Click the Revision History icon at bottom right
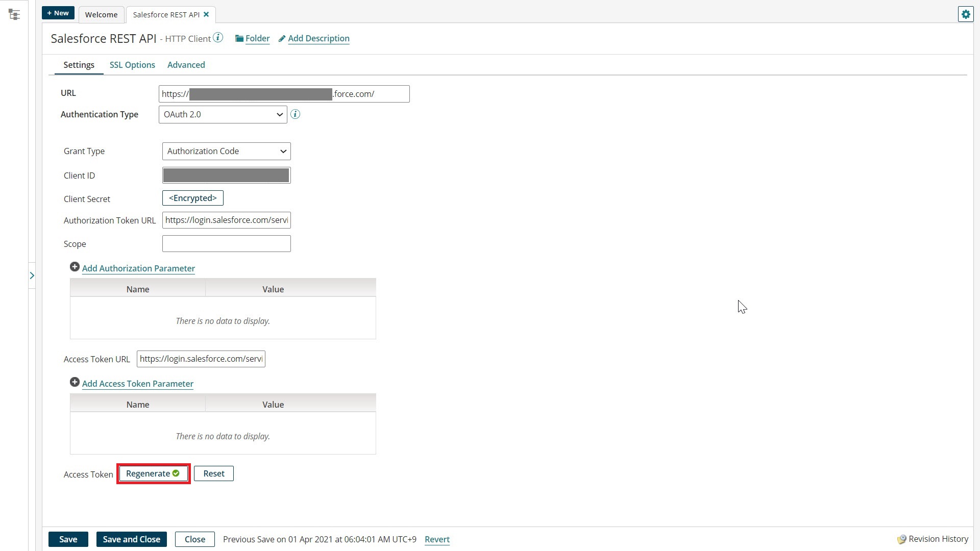 [901, 539]
